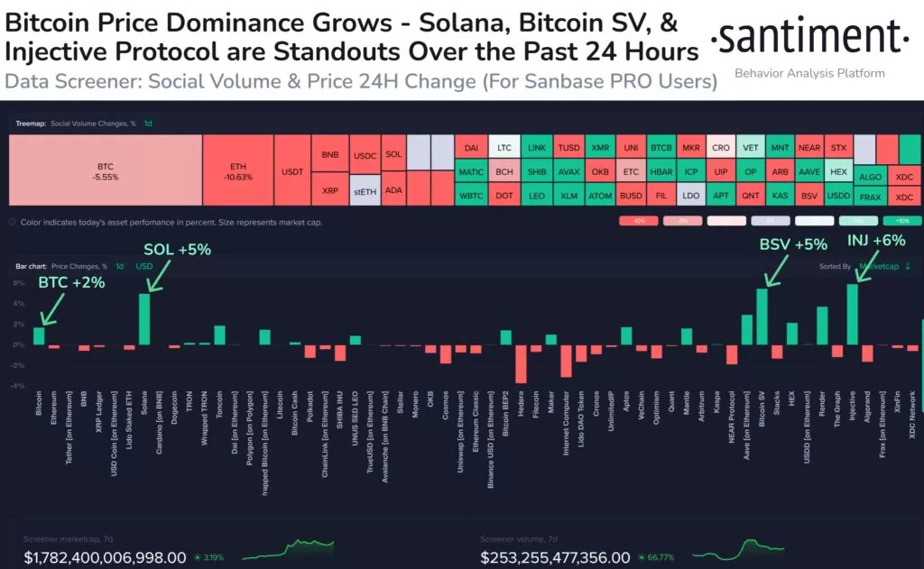The width and height of the screenshot is (924, 569).
Task: Select the LDO tile in the treemap
Action: (690, 196)
